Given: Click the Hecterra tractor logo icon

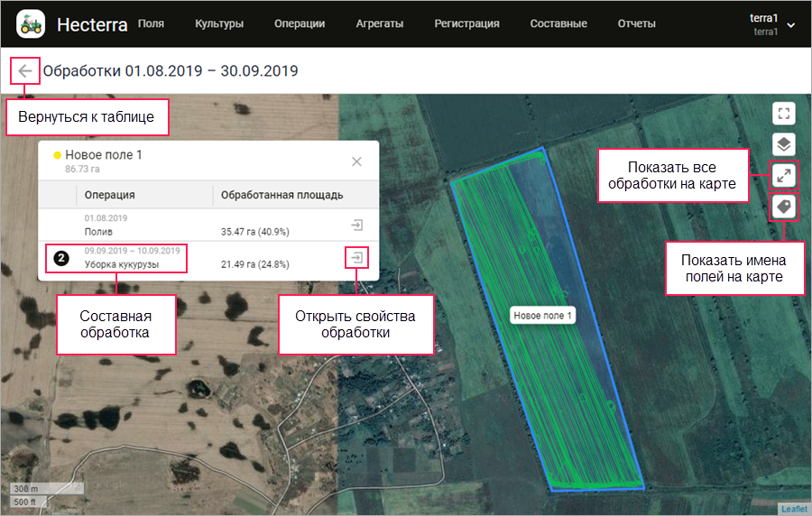Looking at the screenshot, I should [x=31, y=23].
